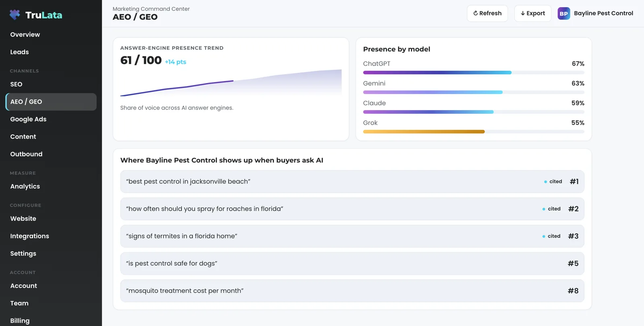
Task: Click the #8 rank value
Action: tap(573, 291)
